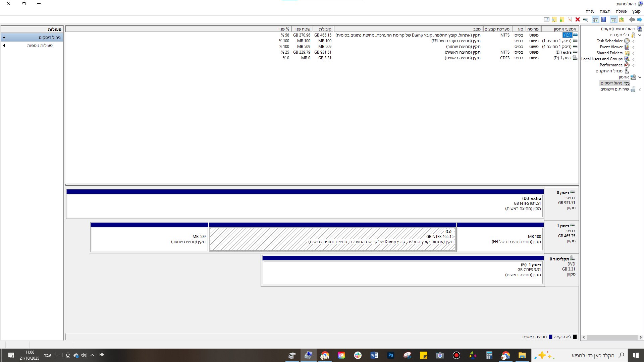
Task: Click the blue Help question mark icon
Action: click(603, 19)
